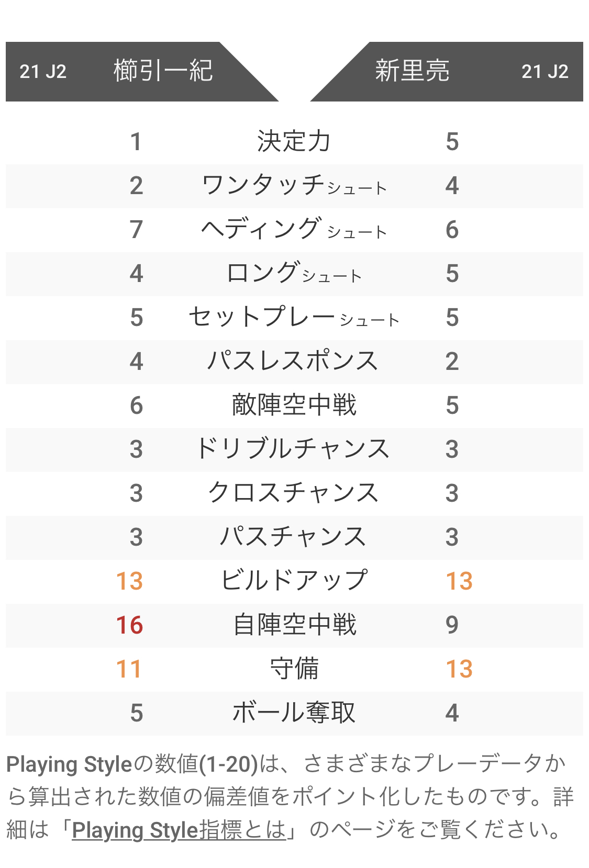Click the ビルドアップ row label

(x=294, y=581)
